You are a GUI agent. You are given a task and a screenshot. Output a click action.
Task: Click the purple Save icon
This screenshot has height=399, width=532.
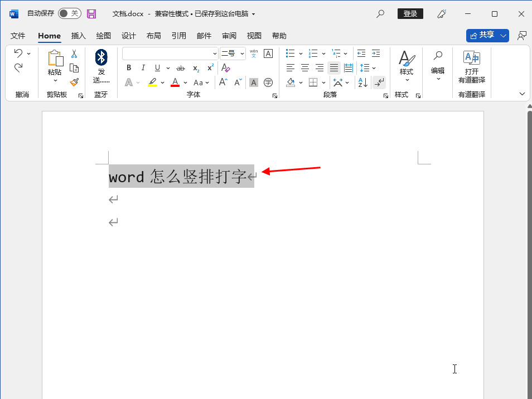91,14
